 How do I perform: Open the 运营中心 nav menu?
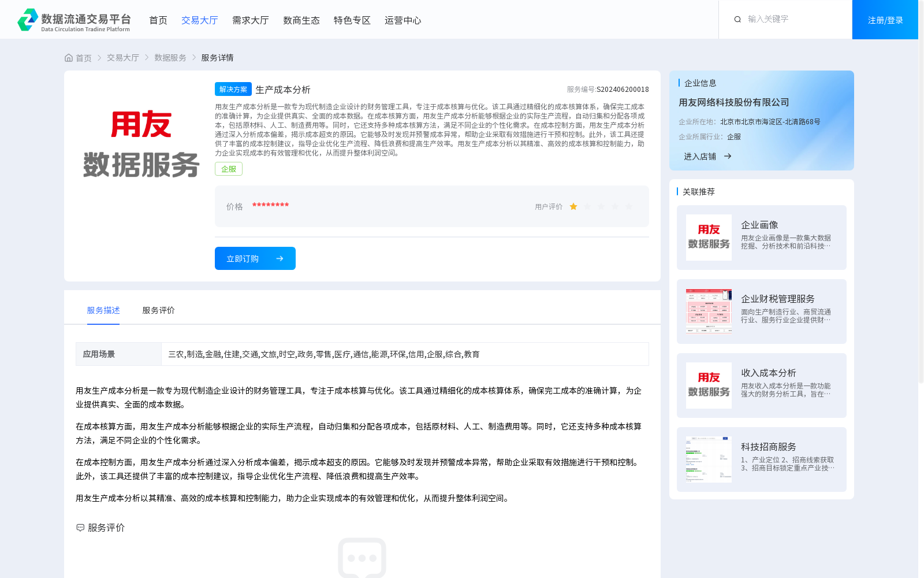tap(403, 20)
